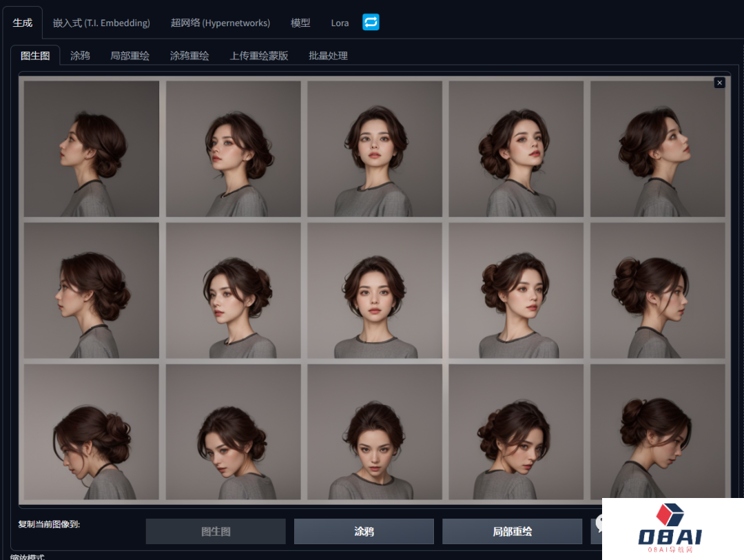The width and height of the screenshot is (744, 560).
Task: Click the top-right portrait looking upward
Action: (x=657, y=149)
